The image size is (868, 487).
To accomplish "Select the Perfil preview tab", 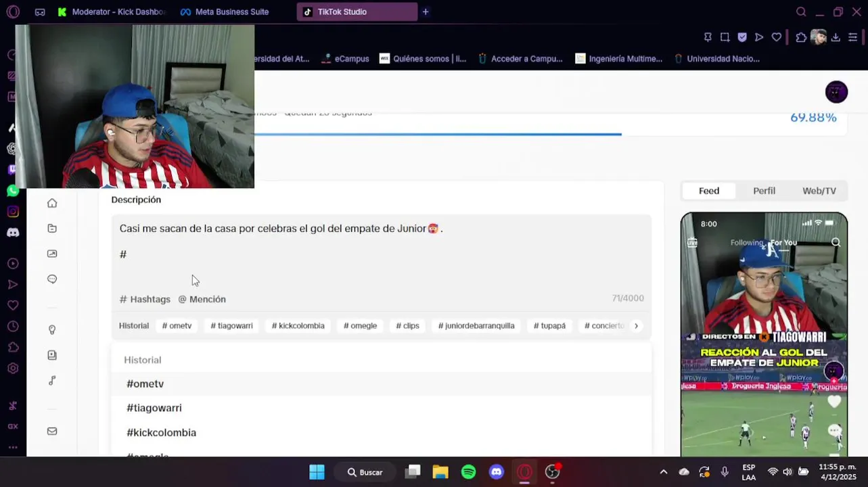I will click(x=764, y=191).
